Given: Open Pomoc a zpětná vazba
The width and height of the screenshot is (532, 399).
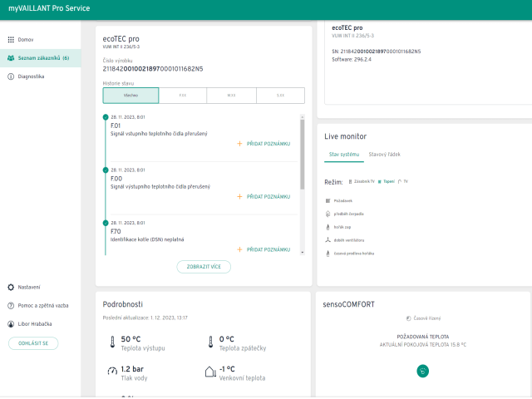Looking at the screenshot, I should [x=41, y=305].
